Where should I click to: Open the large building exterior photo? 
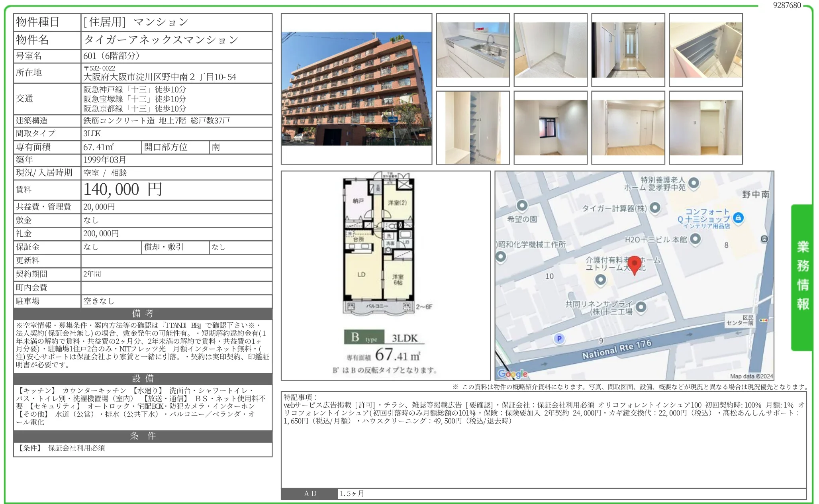coord(356,89)
